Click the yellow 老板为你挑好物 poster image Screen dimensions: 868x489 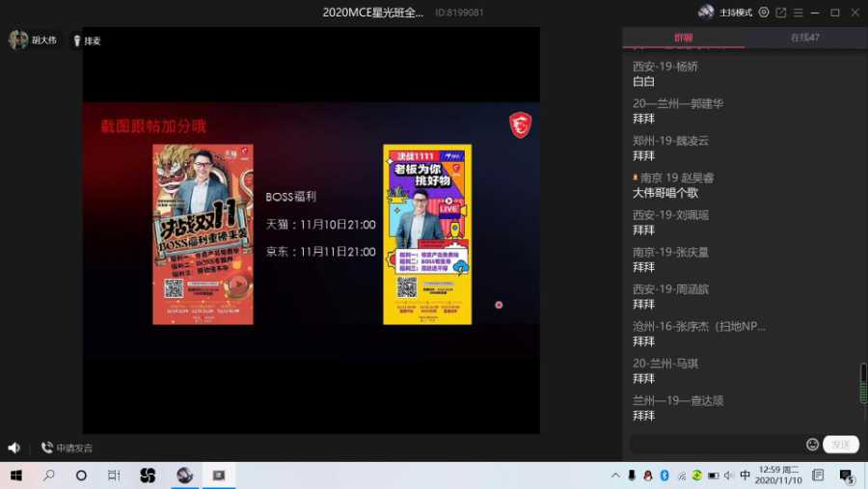point(427,234)
